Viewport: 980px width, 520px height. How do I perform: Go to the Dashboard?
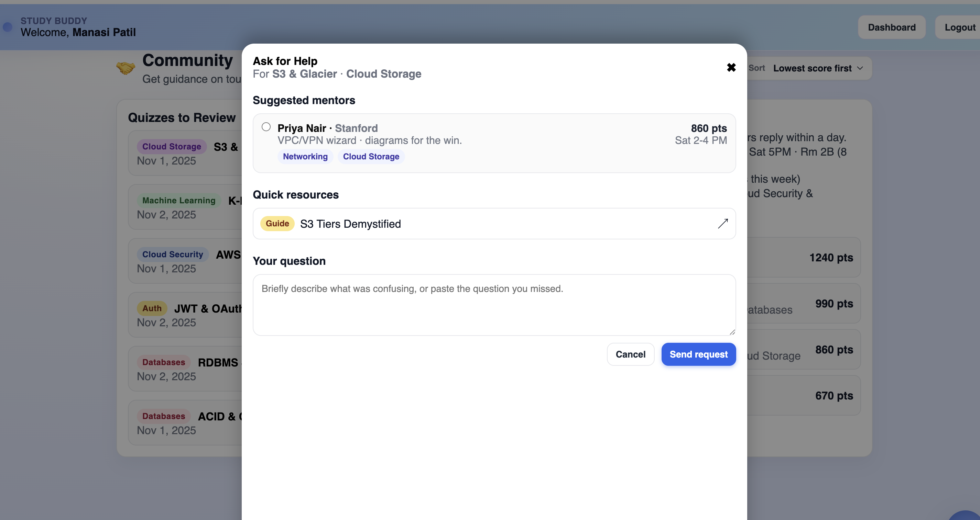pos(891,27)
